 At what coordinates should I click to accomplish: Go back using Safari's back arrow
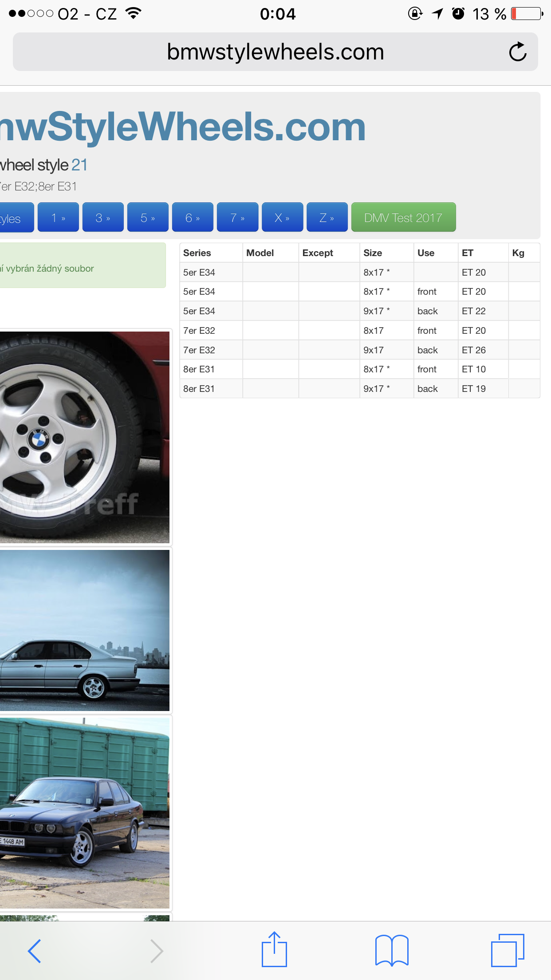click(x=35, y=951)
